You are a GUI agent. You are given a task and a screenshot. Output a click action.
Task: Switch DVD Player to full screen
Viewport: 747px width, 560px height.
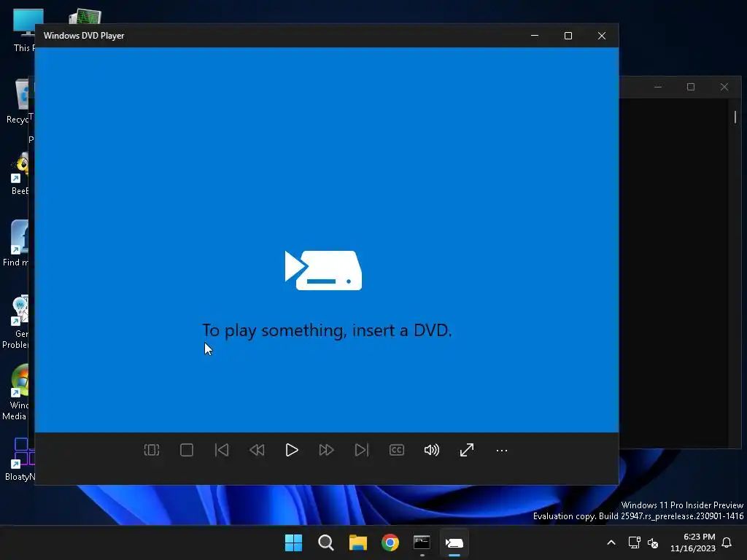467,450
